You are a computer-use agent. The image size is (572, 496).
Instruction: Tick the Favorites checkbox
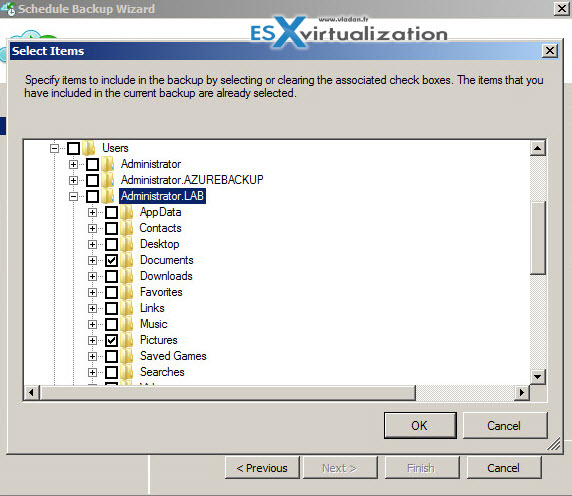(x=111, y=292)
